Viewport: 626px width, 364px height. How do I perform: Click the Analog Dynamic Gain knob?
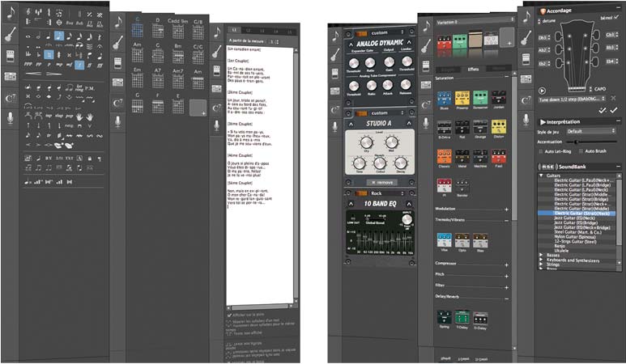pos(389,61)
